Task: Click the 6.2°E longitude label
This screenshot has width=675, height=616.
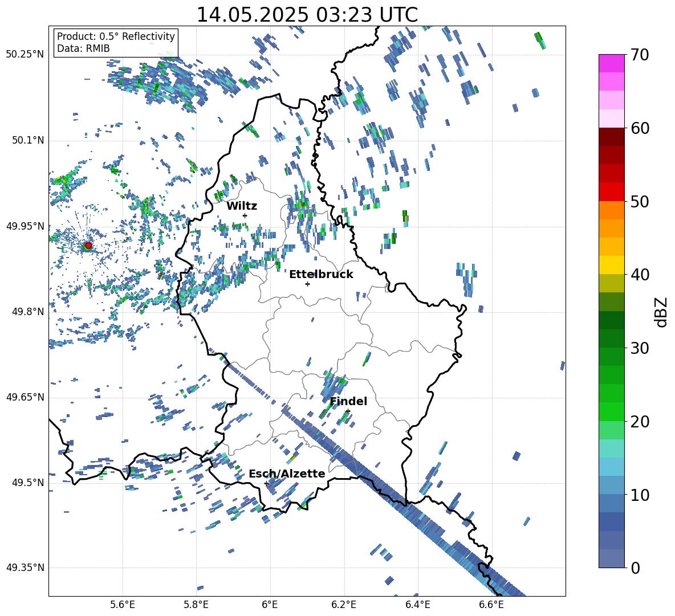Action: (344, 605)
